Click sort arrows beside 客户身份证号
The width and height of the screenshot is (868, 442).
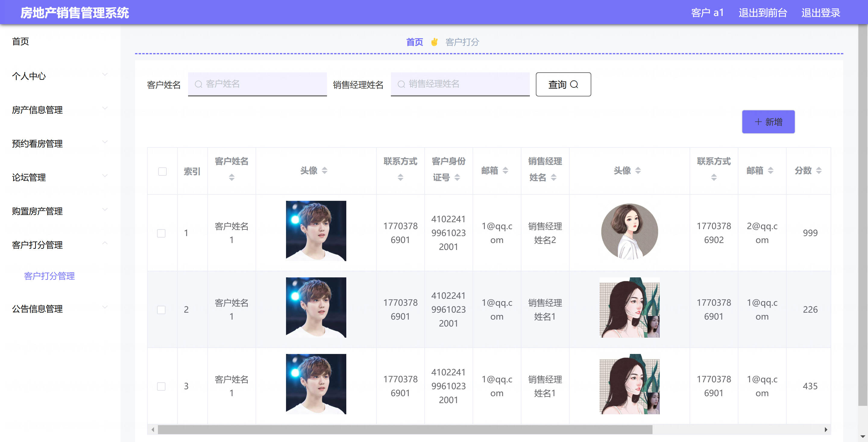point(457,177)
